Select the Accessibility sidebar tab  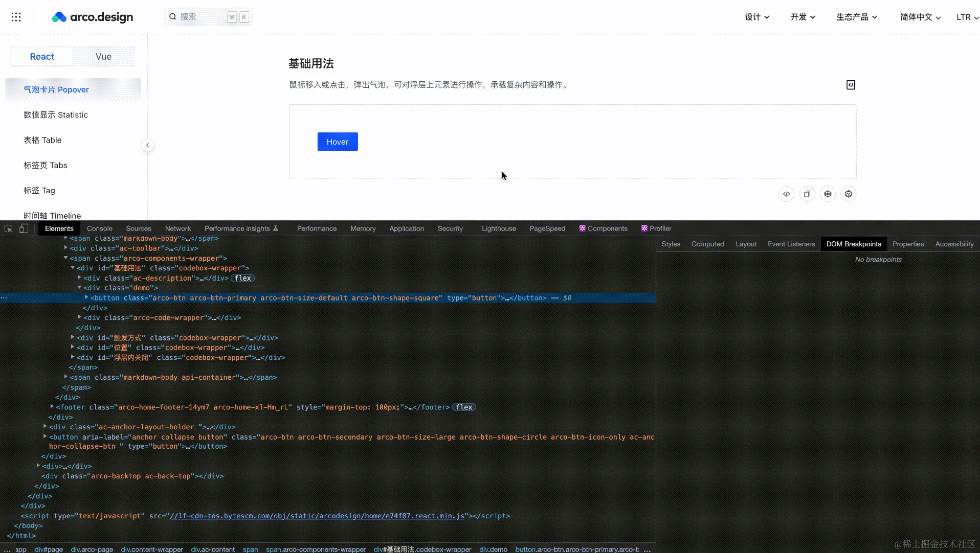pos(954,244)
